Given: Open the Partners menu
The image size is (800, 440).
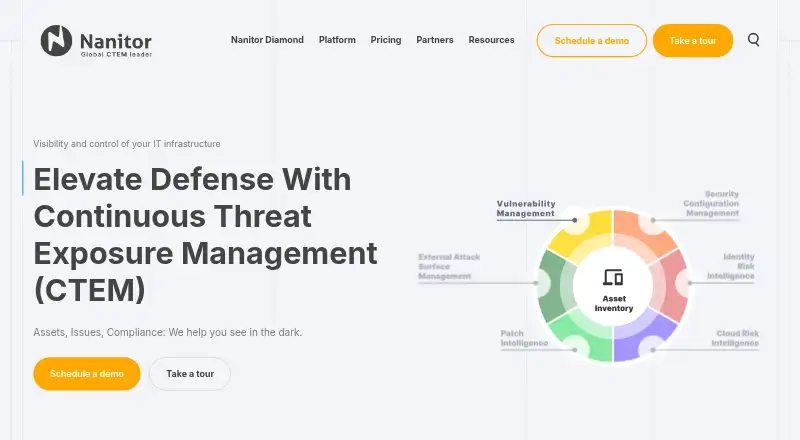Looking at the screenshot, I should [435, 40].
